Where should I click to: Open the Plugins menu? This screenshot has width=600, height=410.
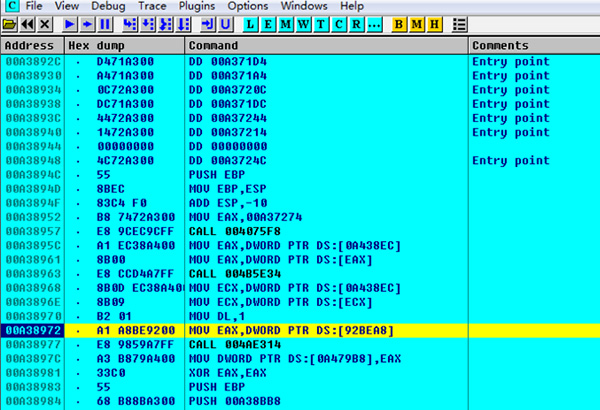tap(197, 6)
